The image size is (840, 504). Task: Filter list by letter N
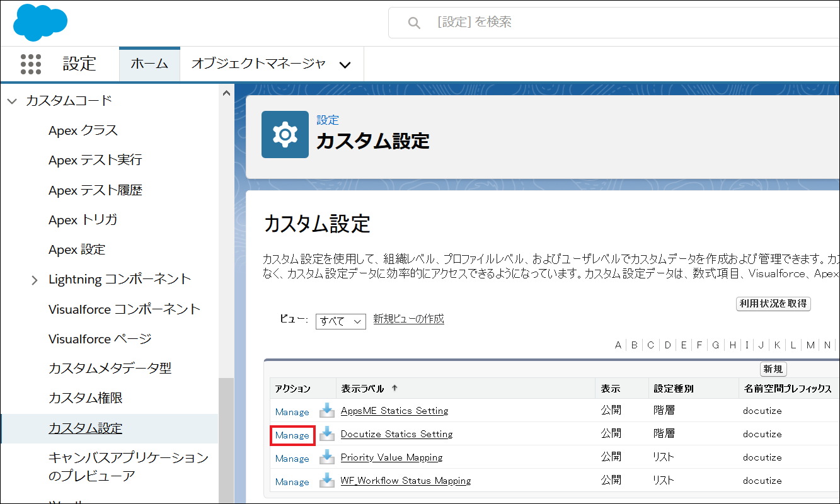tap(827, 345)
